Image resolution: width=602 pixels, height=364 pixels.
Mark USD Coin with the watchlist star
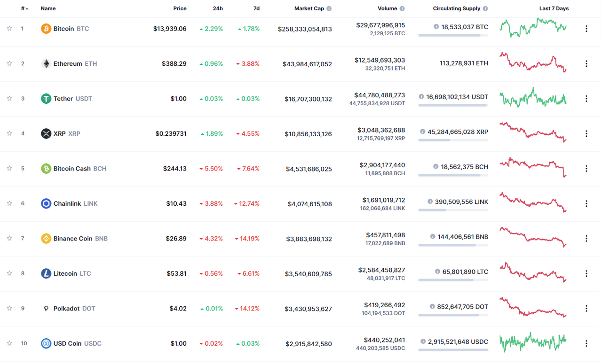click(x=9, y=343)
